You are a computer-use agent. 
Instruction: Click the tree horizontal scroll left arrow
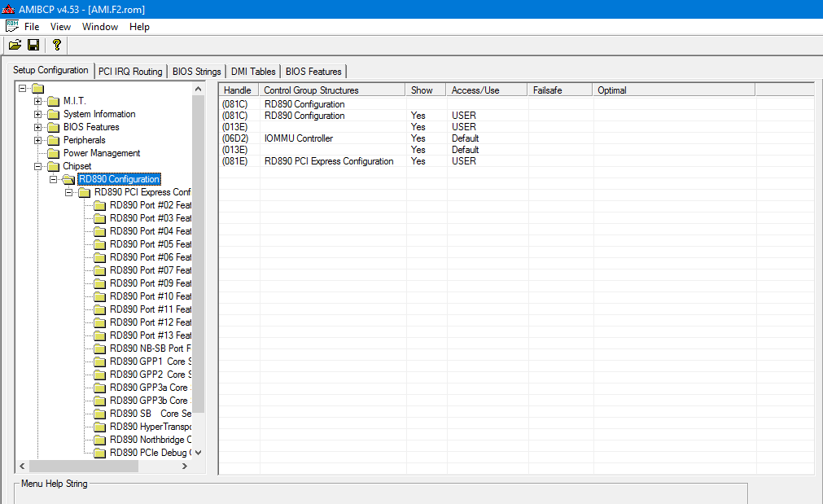(22, 466)
